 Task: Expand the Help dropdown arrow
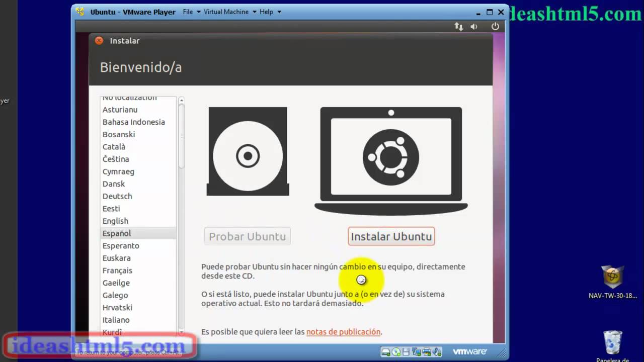279,12
